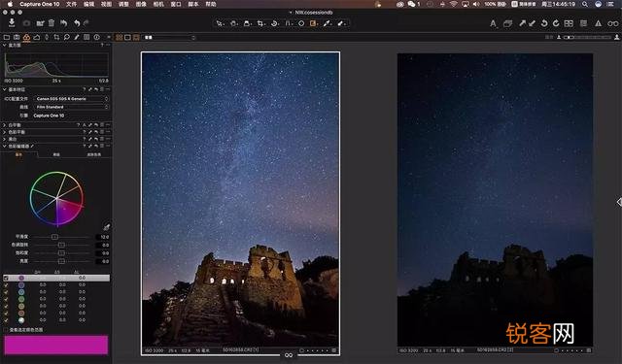
Task: Choose the Pan hand cursor tool
Action: pyautogui.click(x=233, y=23)
